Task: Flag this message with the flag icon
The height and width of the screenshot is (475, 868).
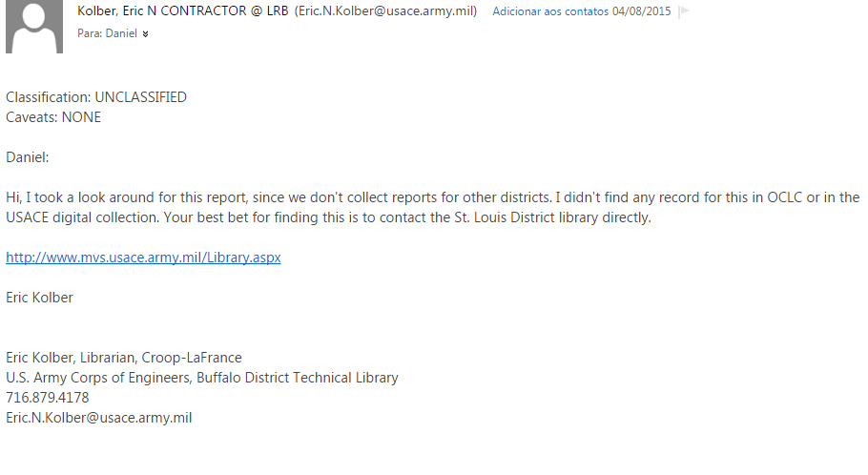Action: tap(684, 11)
